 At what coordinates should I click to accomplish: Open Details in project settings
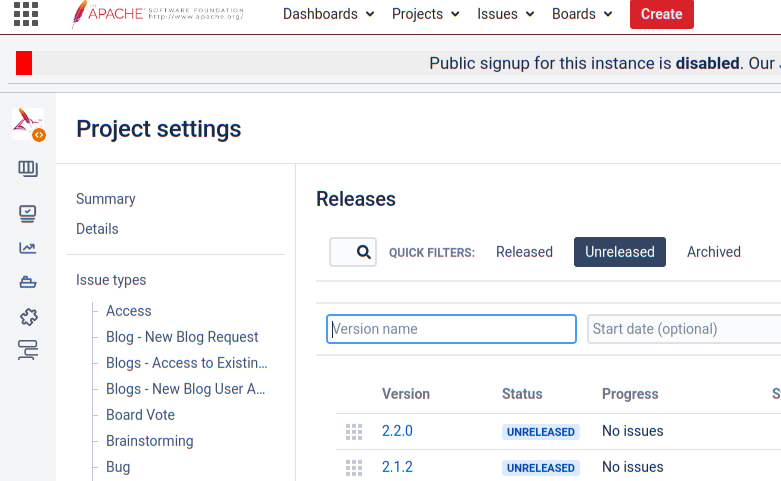click(x=97, y=229)
